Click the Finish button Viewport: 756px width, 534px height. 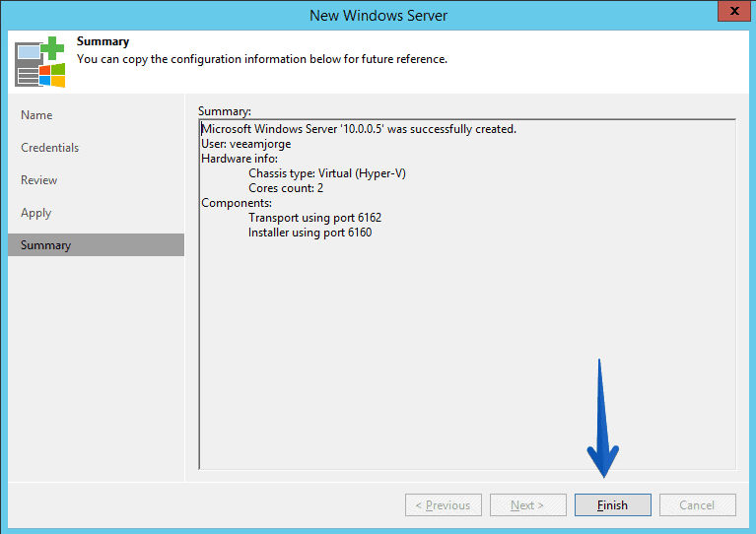(612, 504)
